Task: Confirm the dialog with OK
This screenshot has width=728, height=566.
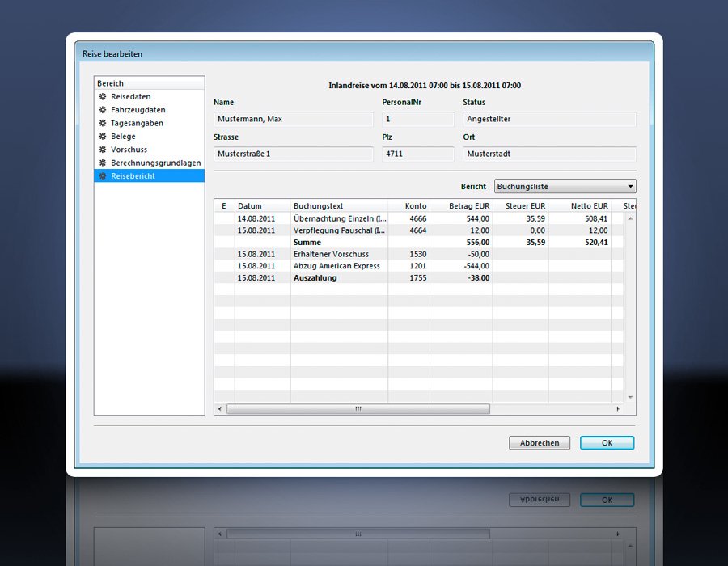Action: click(x=607, y=443)
